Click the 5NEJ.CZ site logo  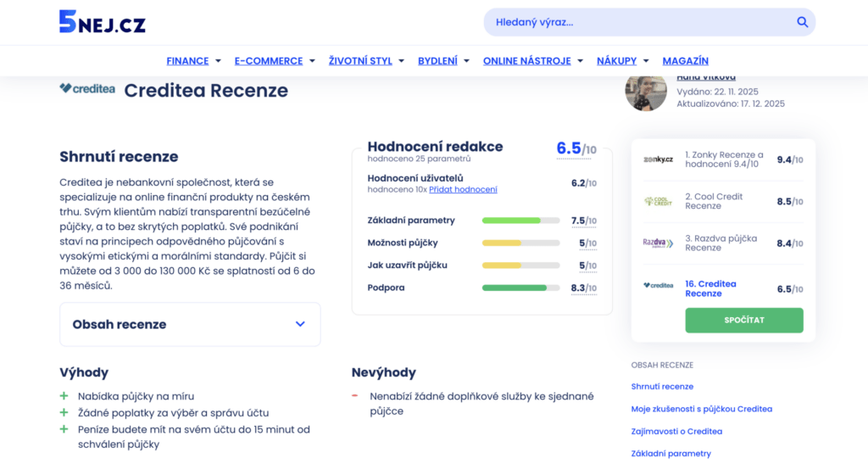[102, 22]
